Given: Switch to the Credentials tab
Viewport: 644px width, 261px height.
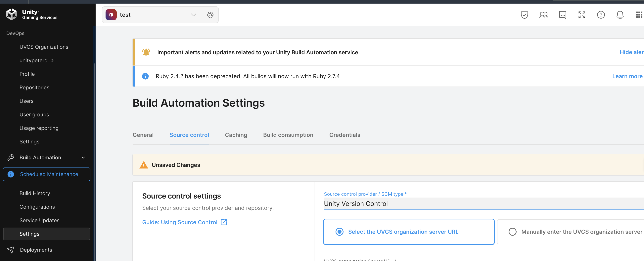Looking at the screenshot, I should [344, 135].
